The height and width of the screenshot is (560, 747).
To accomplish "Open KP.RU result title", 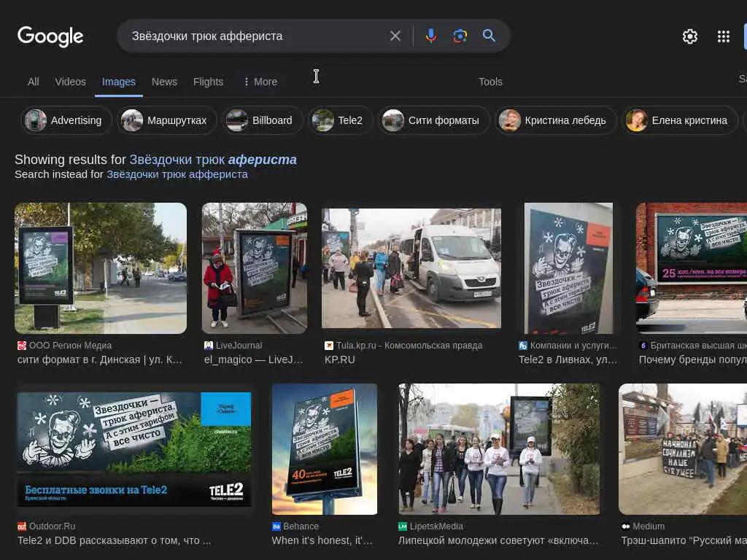I will click(x=340, y=360).
